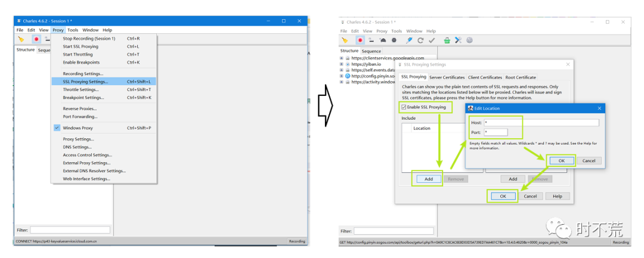Image resolution: width=644 pixels, height=258 pixels.
Task: Click the red record icon in left Charles window
Action: (x=36, y=39)
